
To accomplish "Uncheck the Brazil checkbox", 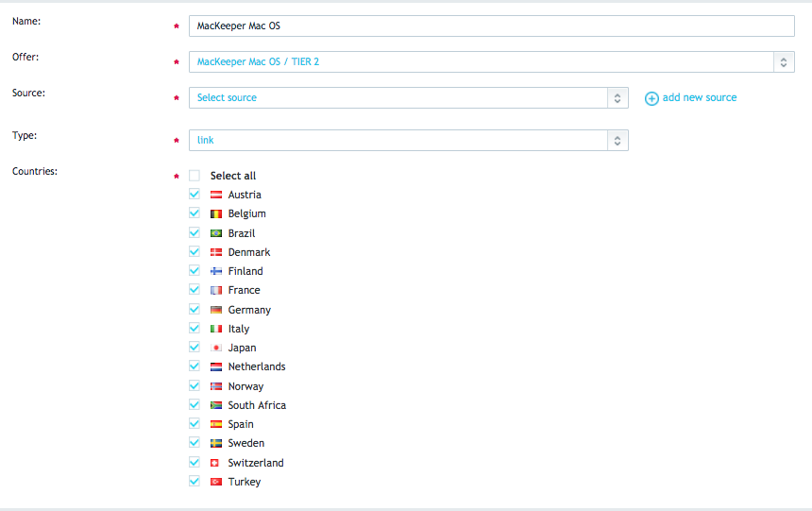I will (195, 232).
